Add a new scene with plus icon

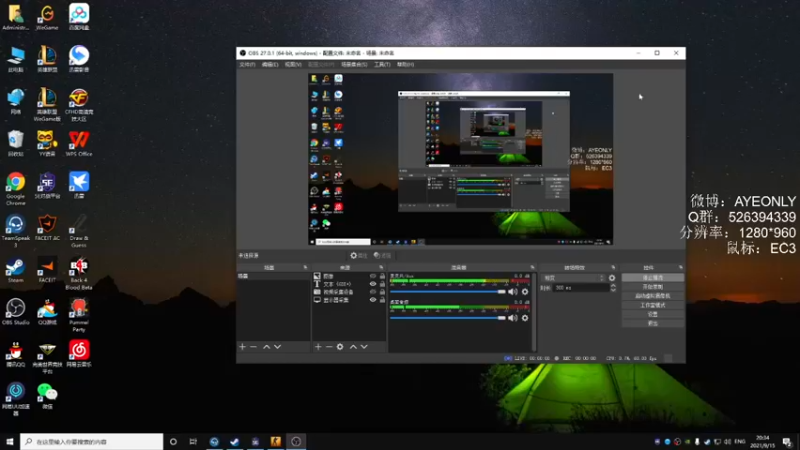pyautogui.click(x=242, y=347)
